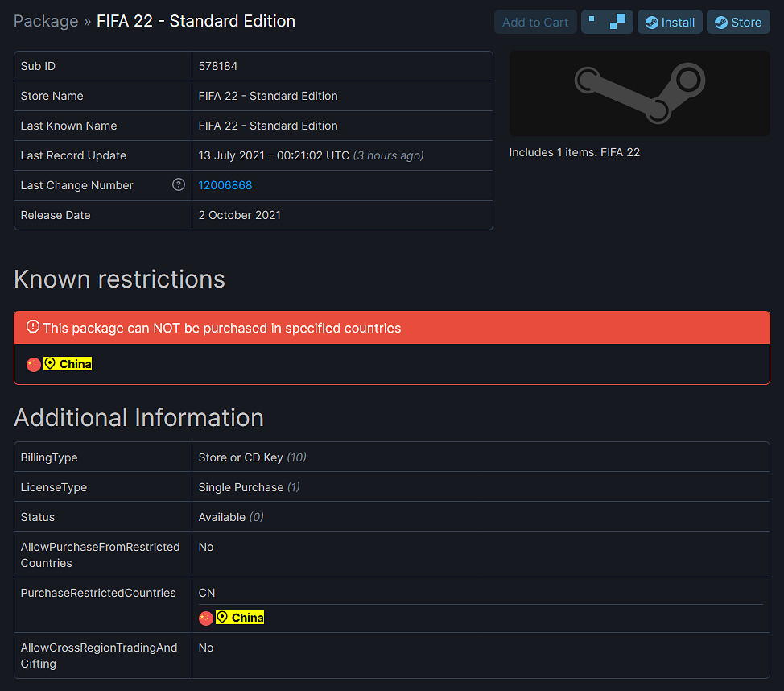Click the location pin inside the yellow China tag
The image size is (784, 691).
pyautogui.click(x=52, y=363)
